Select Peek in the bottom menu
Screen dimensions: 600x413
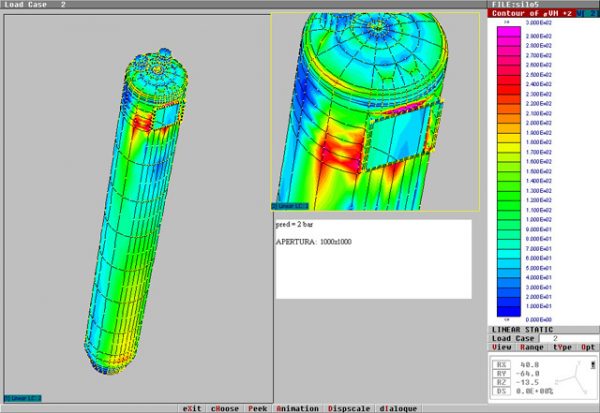(x=258, y=408)
